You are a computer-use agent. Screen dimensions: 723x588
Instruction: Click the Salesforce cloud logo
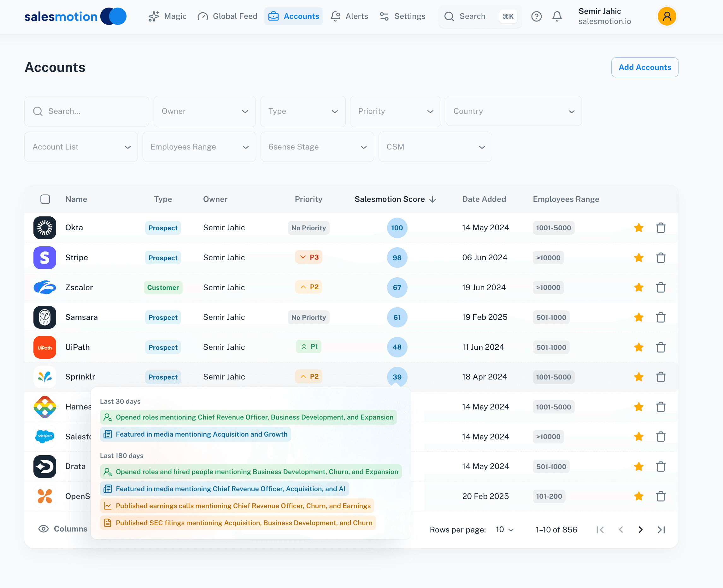click(x=45, y=436)
